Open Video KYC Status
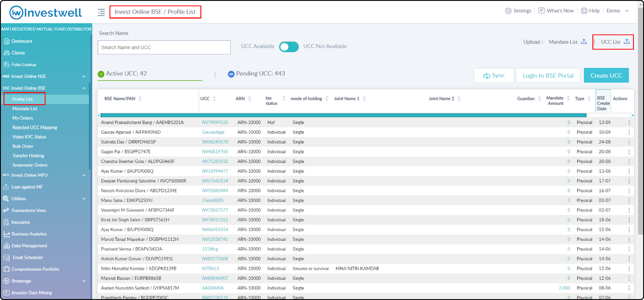The width and height of the screenshot is (644, 300). click(x=29, y=137)
